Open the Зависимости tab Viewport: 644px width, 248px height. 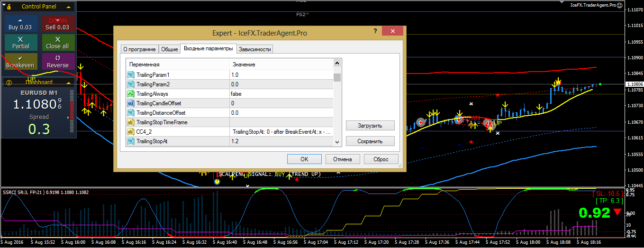point(255,49)
